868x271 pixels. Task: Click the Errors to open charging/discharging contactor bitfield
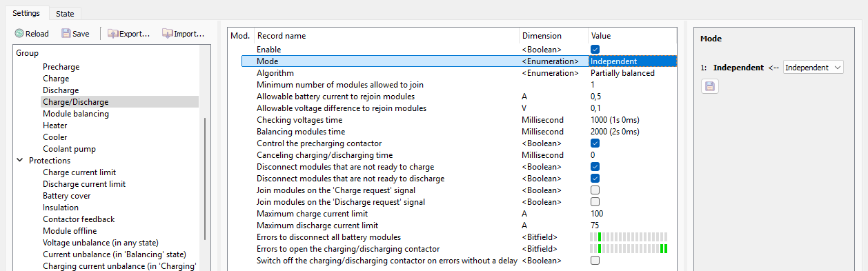tap(629, 249)
